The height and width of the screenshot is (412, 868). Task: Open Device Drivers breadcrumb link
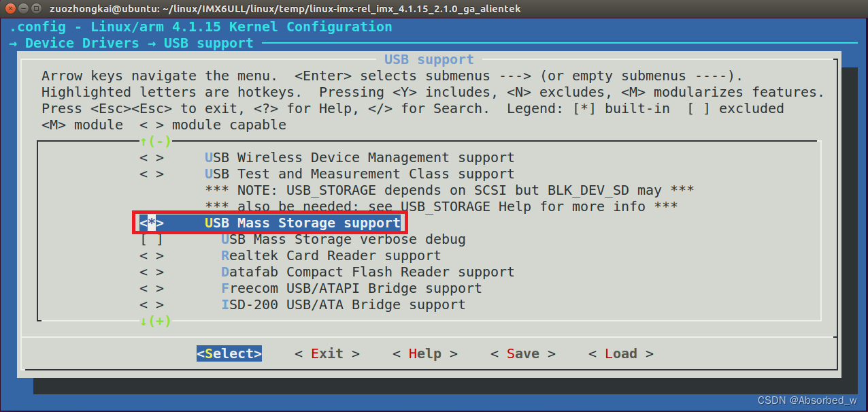77,43
